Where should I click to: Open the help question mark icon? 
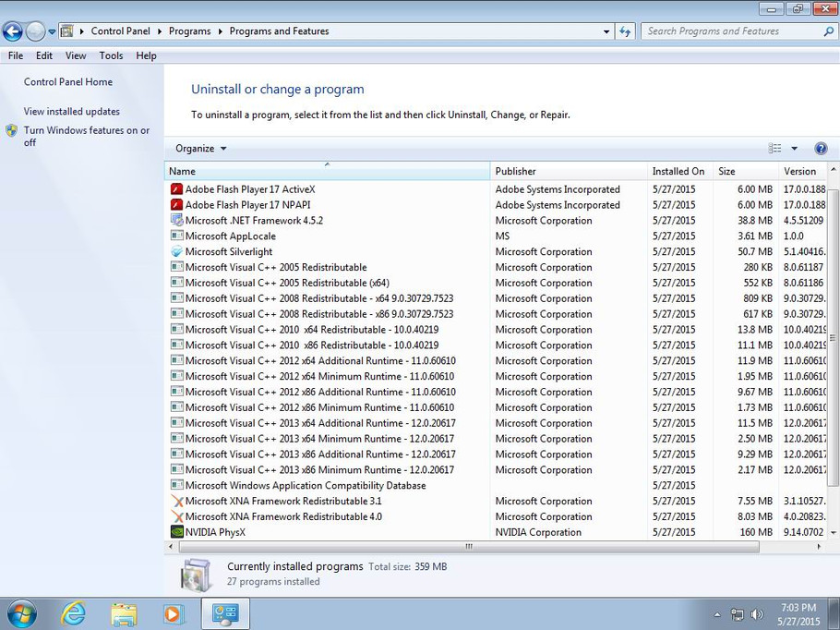[x=821, y=149]
